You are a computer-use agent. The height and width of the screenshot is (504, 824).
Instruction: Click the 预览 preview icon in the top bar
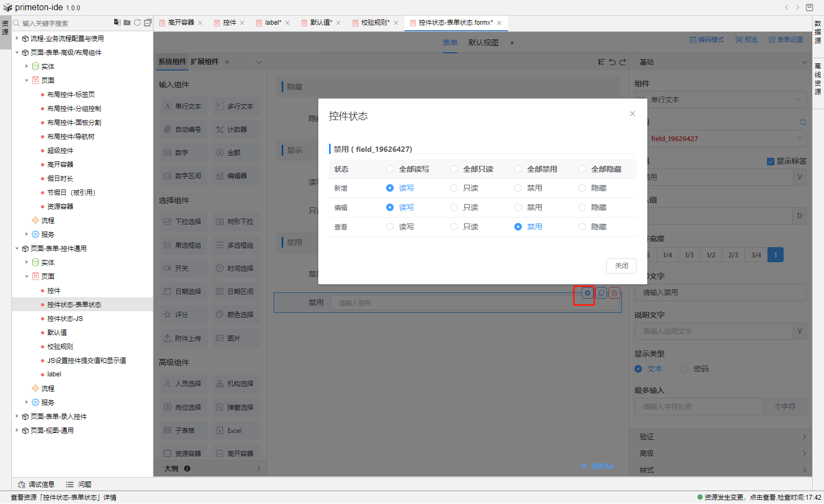pos(746,40)
